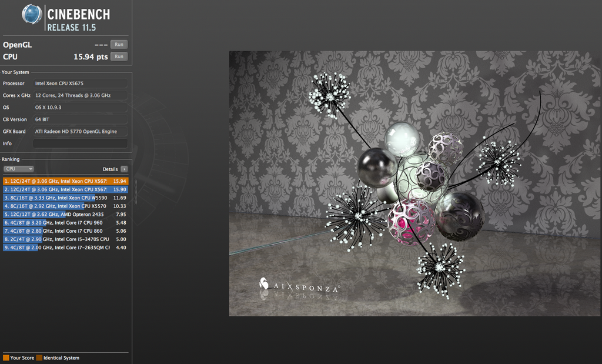Select ranking row Core i7 CPU 860
Screen dimensions: 602x364
(x=65, y=231)
